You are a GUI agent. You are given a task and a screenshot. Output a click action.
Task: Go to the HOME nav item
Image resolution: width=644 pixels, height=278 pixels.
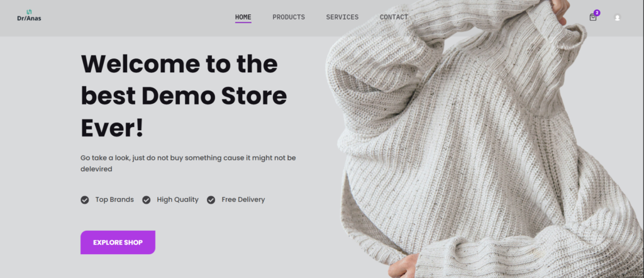[x=243, y=17]
